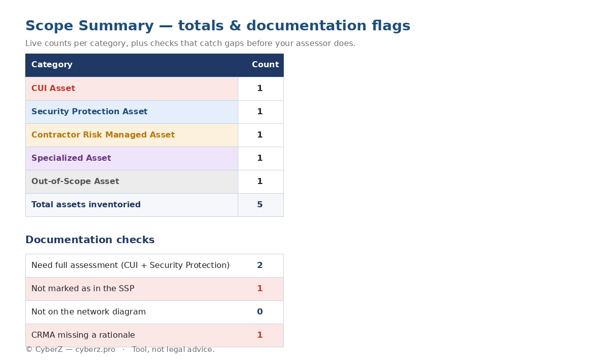Viewport: 607px width, 364px height.
Task: Click the Need full assessment count of 2
Action: (261, 265)
